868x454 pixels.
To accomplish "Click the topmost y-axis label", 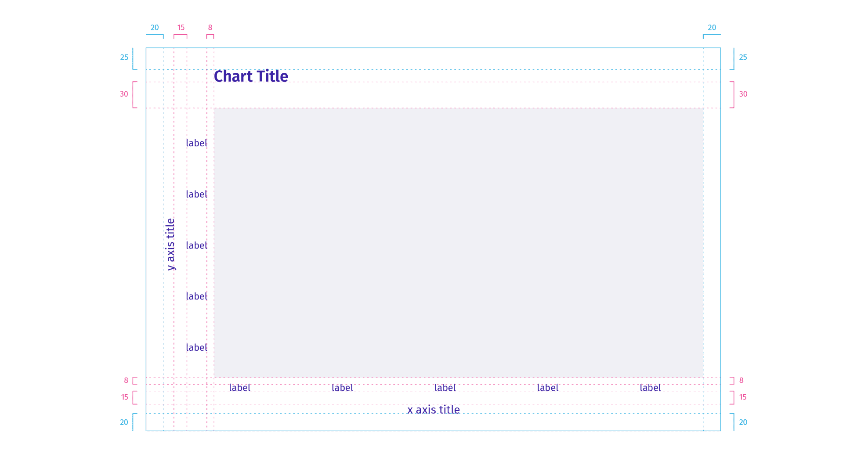I will click(196, 143).
